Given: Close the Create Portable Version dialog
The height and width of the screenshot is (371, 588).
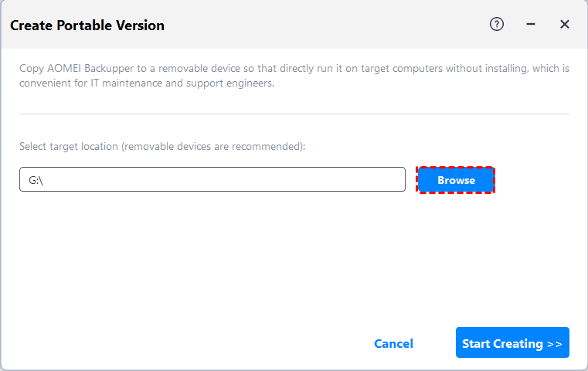Looking at the screenshot, I should tap(565, 24).
